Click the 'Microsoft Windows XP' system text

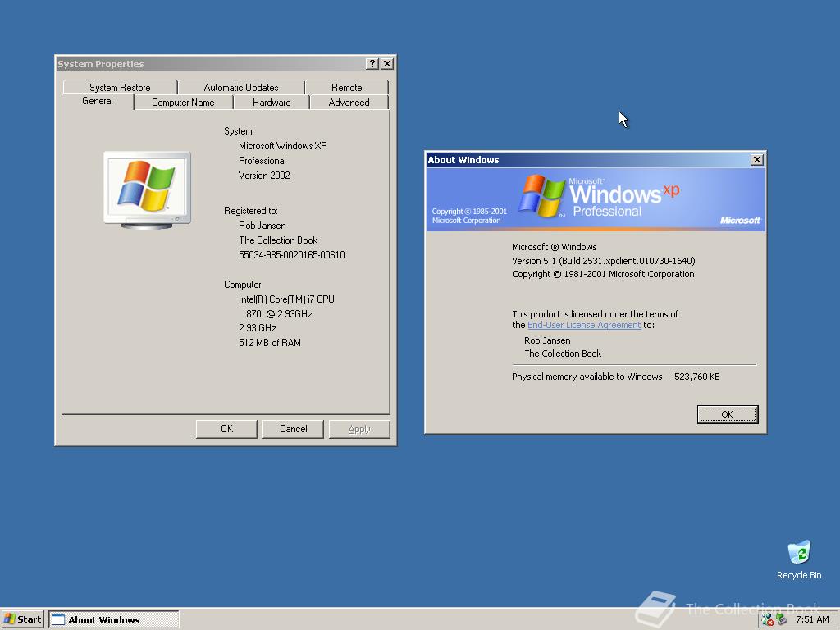coord(283,146)
